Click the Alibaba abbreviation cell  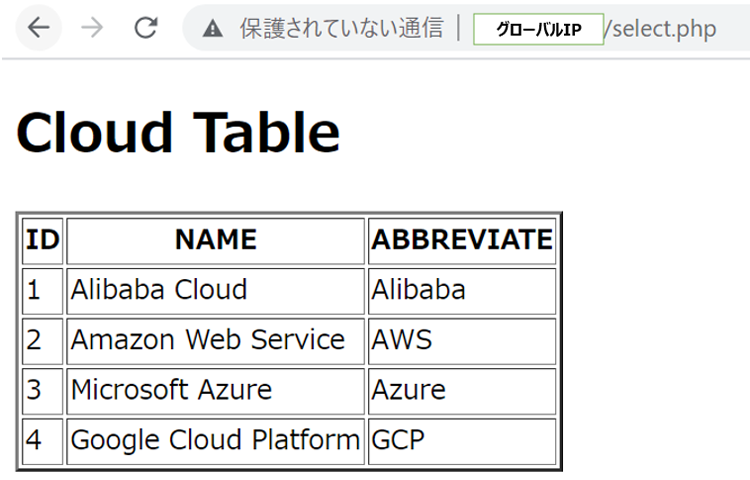point(418,290)
